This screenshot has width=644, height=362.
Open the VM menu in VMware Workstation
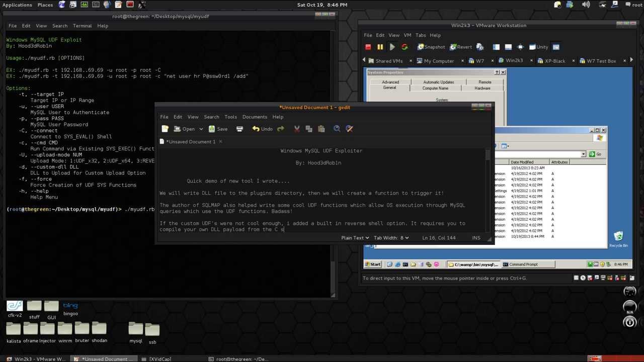click(408, 35)
